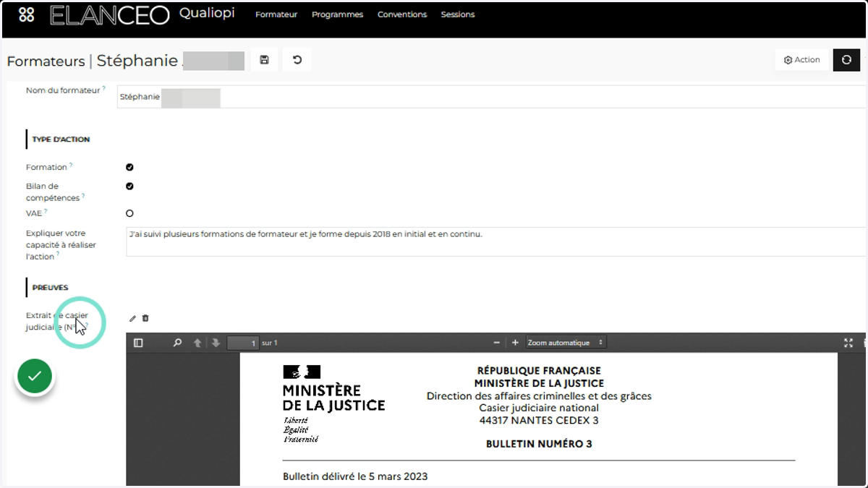The width and height of the screenshot is (868, 488).
Task: Delete the casier judiciaire file with trash icon
Action: (145, 318)
